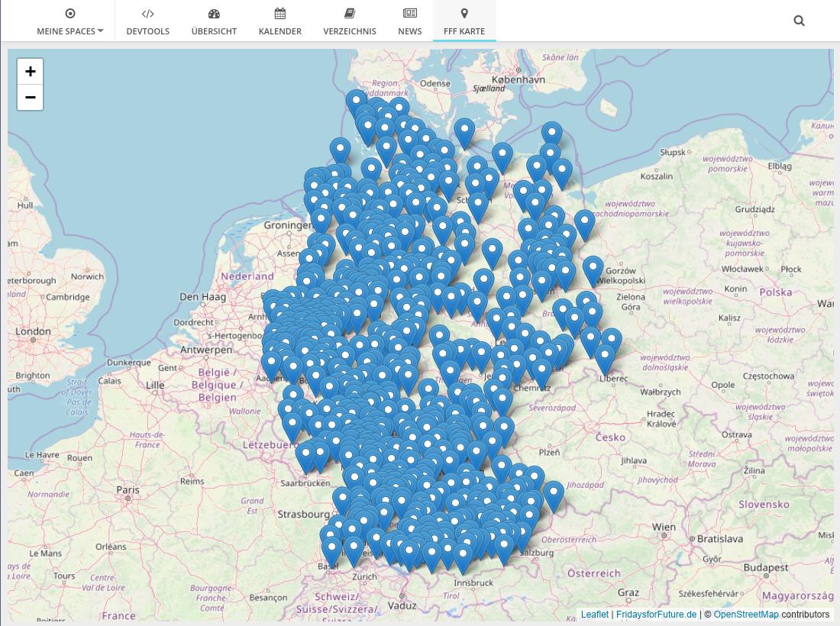Click the search magnifier icon
Image resolution: width=840 pixels, height=626 pixels.
[799, 21]
